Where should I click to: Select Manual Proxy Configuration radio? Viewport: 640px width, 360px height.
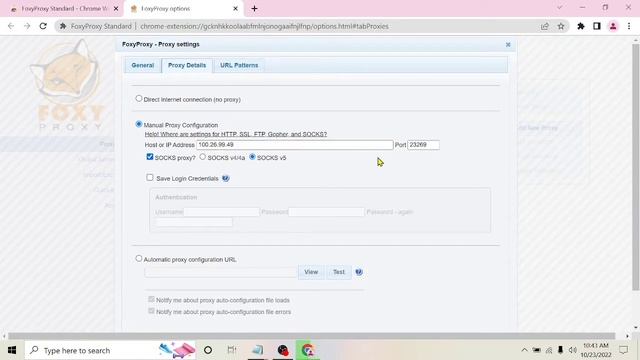tap(139, 124)
